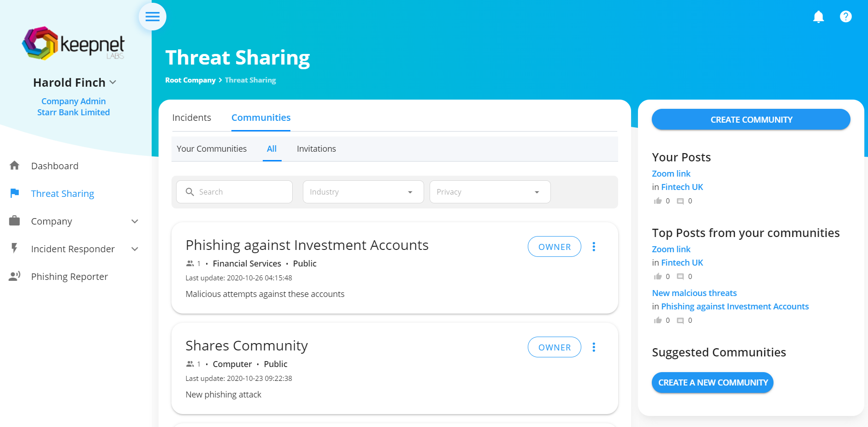This screenshot has height=427, width=868.
Task: Open the notifications bell
Action: click(819, 17)
